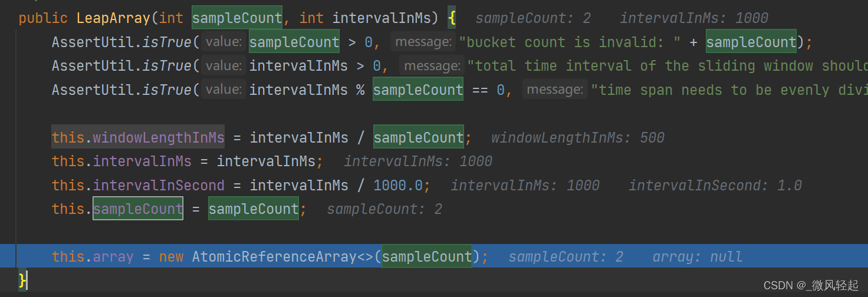Click the array field in 'this.array'

[114, 257]
